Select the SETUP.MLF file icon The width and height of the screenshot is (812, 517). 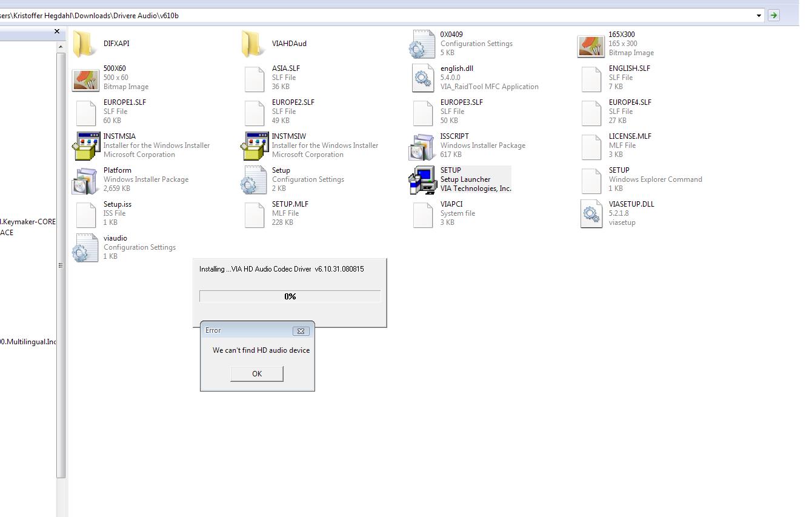(x=255, y=214)
